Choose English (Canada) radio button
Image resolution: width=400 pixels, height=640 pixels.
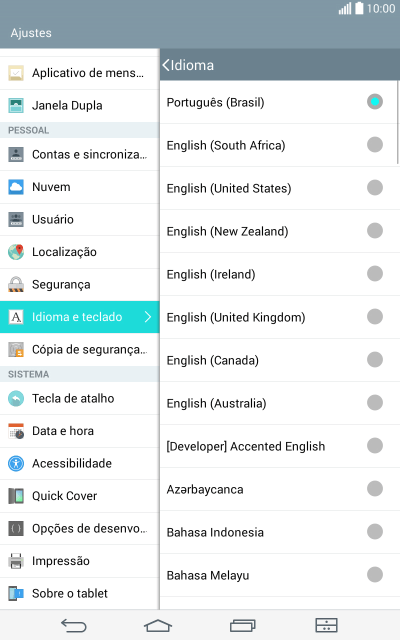pos(375,360)
